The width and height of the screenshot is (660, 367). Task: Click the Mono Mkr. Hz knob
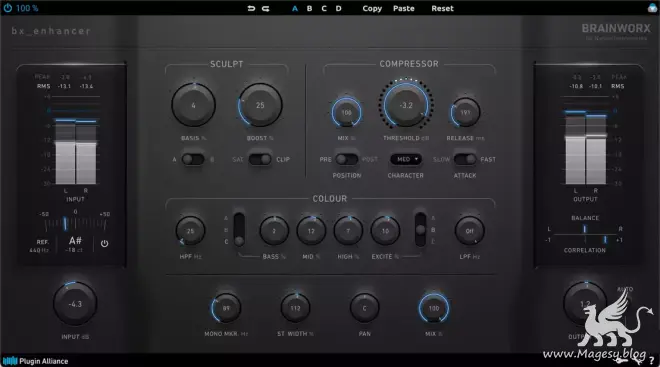pos(226,308)
